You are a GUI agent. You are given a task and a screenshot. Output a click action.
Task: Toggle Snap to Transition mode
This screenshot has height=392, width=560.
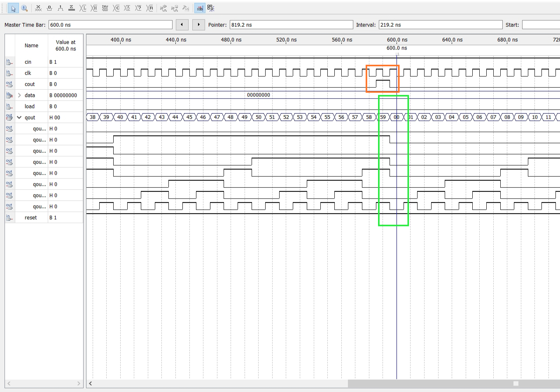200,8
